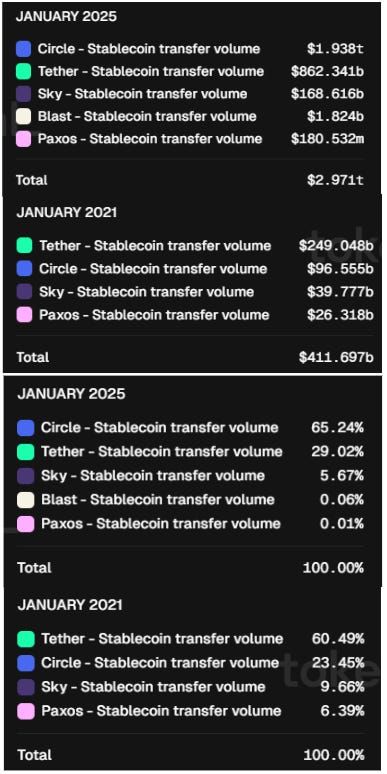The width and height of the screenshot is (387, 774).
Task: Click Blast cream swatch beside $1.824b
Action: click(23, 116)
